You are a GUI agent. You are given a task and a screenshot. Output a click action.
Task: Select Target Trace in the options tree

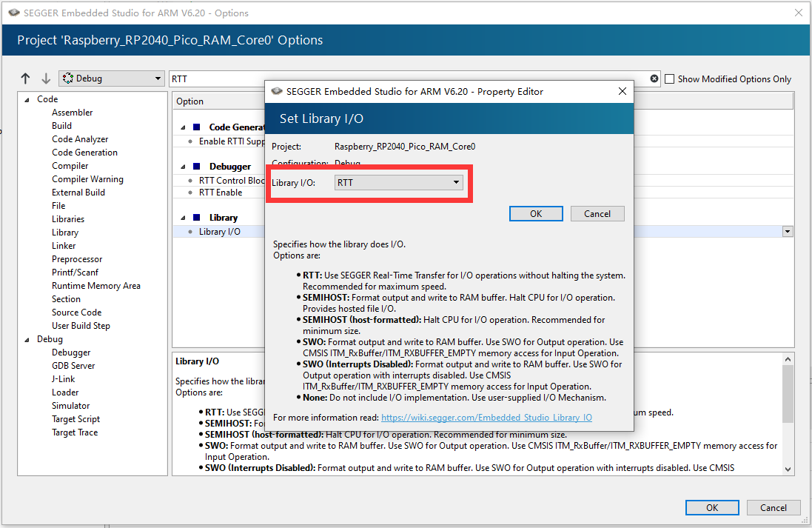(75, 432)
